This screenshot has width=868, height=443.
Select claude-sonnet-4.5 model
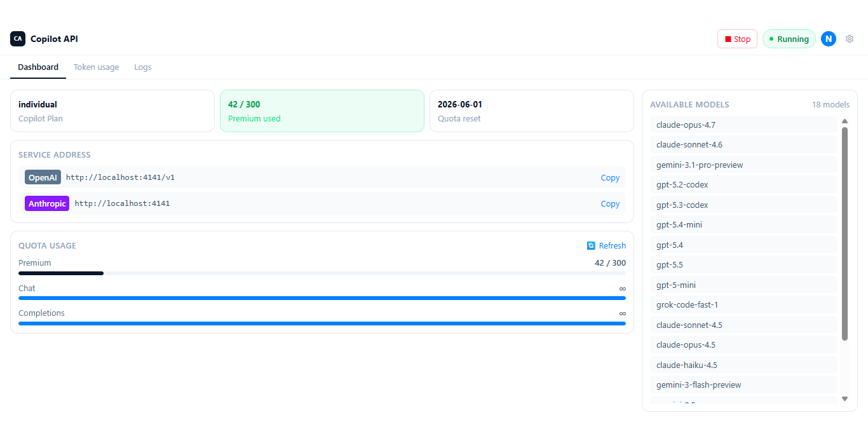click(x=743, y=325)
